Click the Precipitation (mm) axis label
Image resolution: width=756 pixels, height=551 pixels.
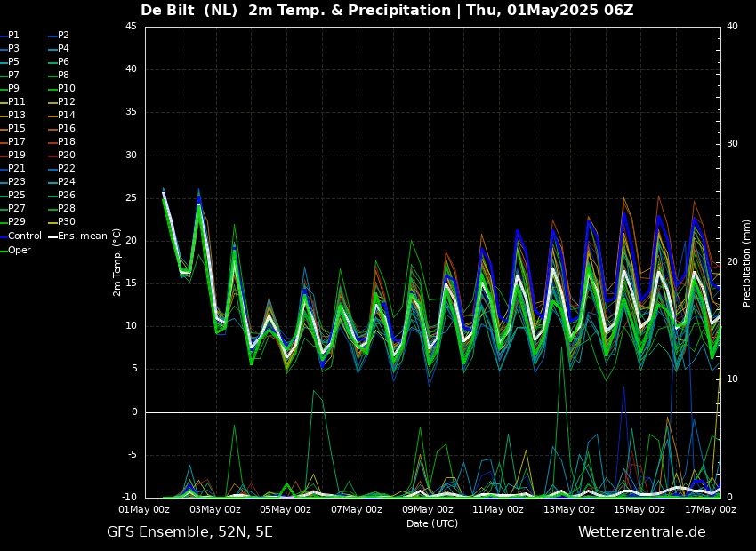pyautogui.click(x=747, y=263)
